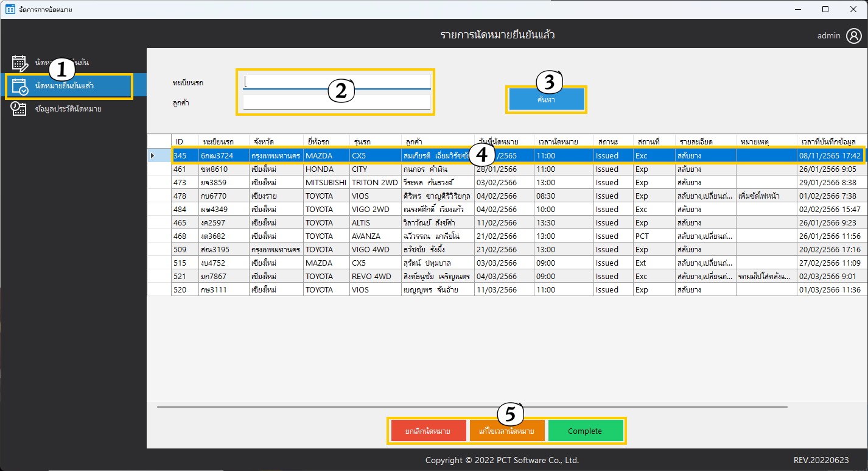Click the row selector arrow beside ID 345
The width and height of the screenshot is (868, 471).
coord(152,156)
